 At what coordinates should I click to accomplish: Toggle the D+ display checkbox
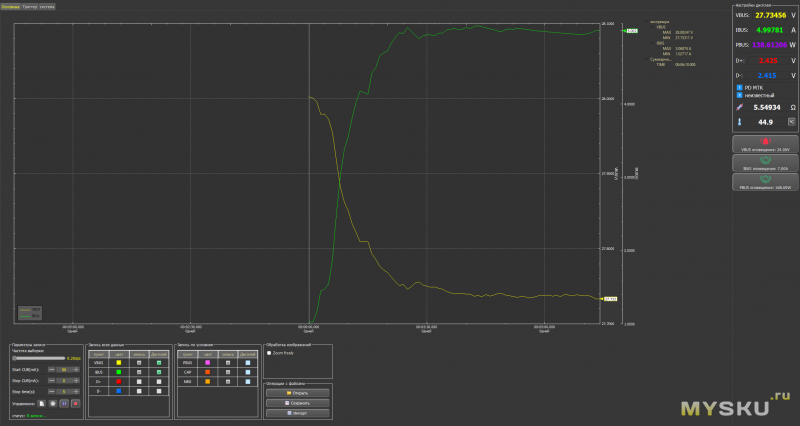click(x=159, y=382)
